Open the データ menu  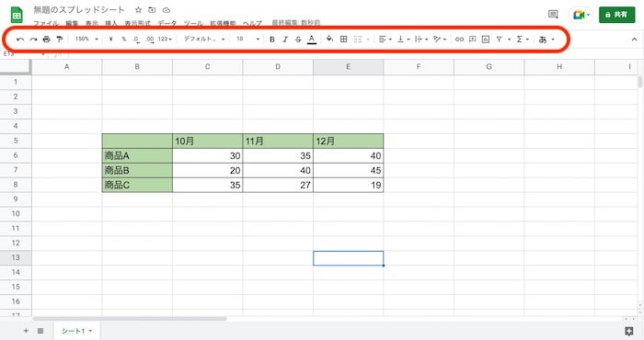167,23
